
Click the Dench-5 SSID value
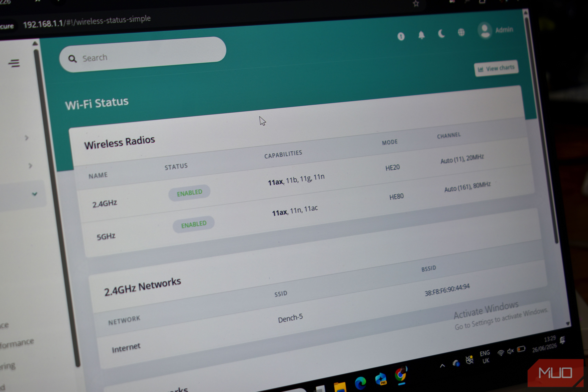(x=290, y=318)
